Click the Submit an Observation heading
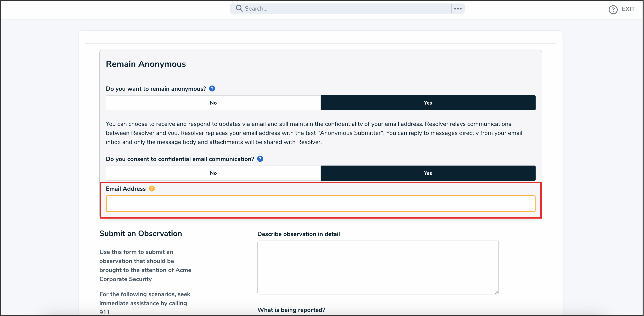This screenshot has width=644, height=316. point(141,233)
